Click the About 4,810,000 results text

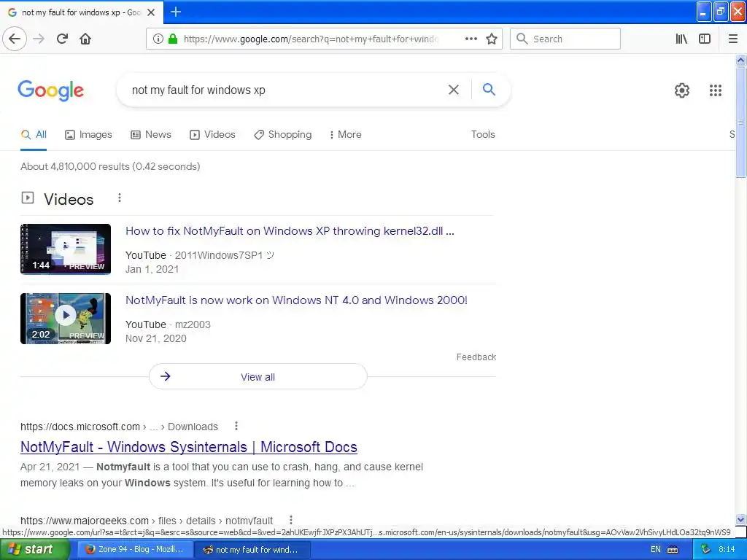[x=110, y=167]
